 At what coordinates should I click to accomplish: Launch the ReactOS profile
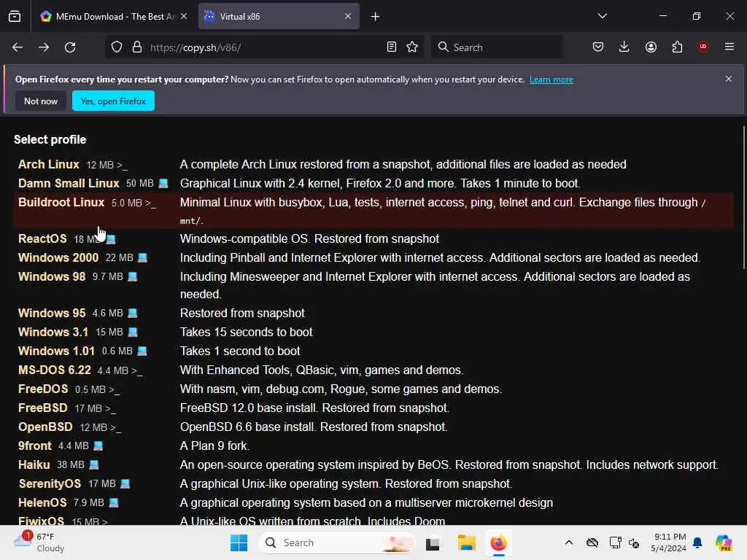click(x=42, y=238)
